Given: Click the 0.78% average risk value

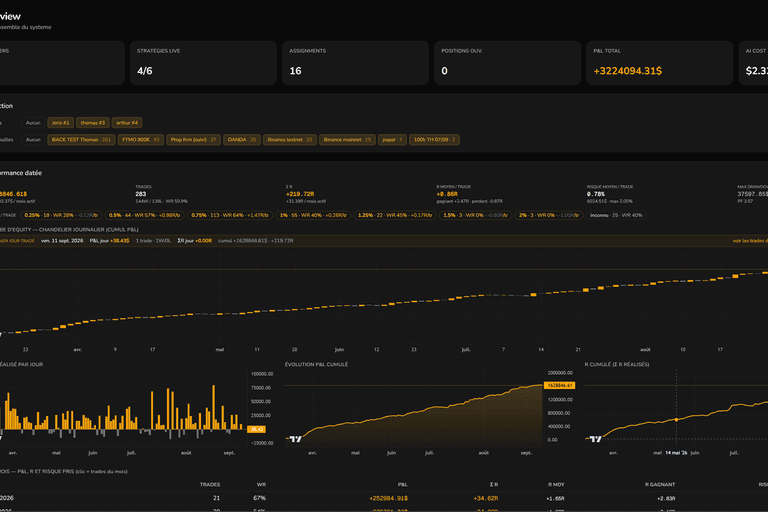Looking at the screenshot, I should pos(596,194).
